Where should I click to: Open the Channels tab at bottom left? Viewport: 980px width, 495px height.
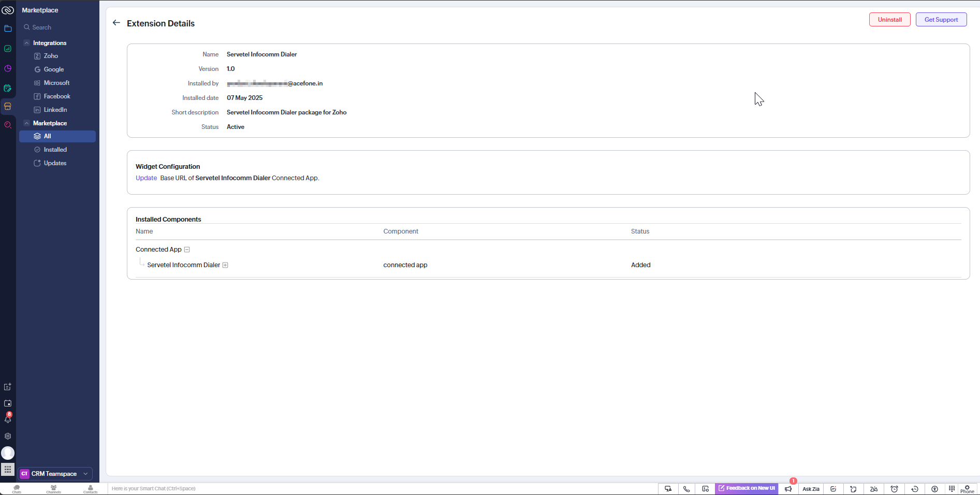tap(53, 489)
